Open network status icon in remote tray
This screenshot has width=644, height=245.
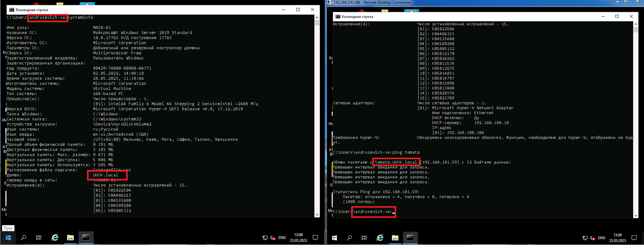585,238
